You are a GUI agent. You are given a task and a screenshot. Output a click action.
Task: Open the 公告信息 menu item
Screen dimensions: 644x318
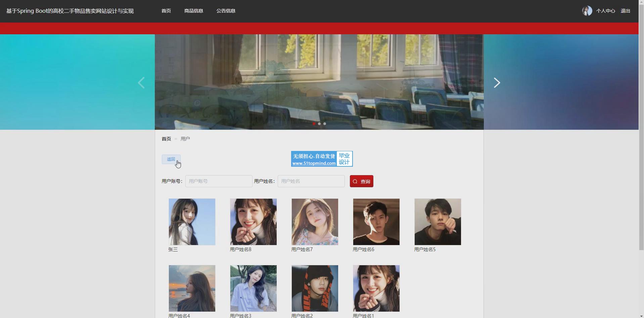[x=226, y=11]
